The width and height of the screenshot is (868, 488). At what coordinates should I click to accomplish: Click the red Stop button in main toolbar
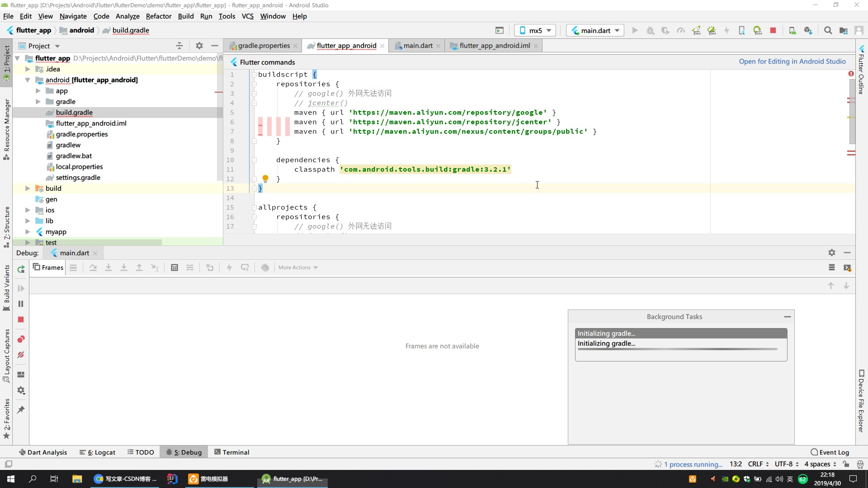[x=773, y=30]
